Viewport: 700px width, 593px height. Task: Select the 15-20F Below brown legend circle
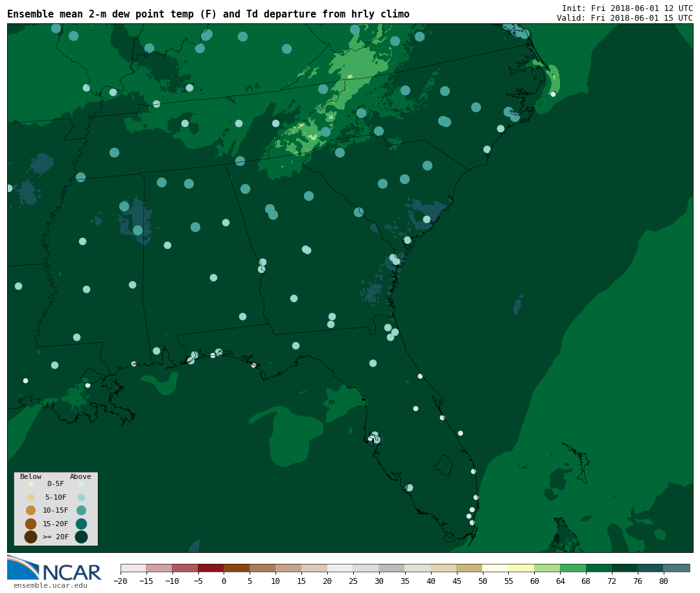(30, 524)
